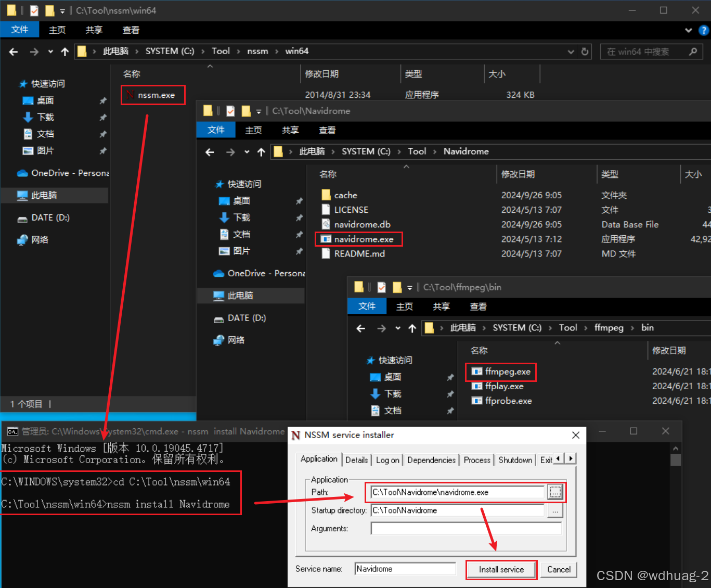Switch to the Dependencies tab in NSSM
Image resolution: width=711 pixels, height=588 pixels.
click(x=431, y=460)
